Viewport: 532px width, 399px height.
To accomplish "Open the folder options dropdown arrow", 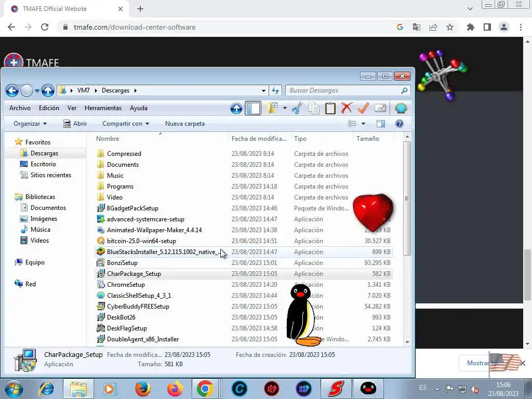I will pyautogui.click(x=285, y=108).
